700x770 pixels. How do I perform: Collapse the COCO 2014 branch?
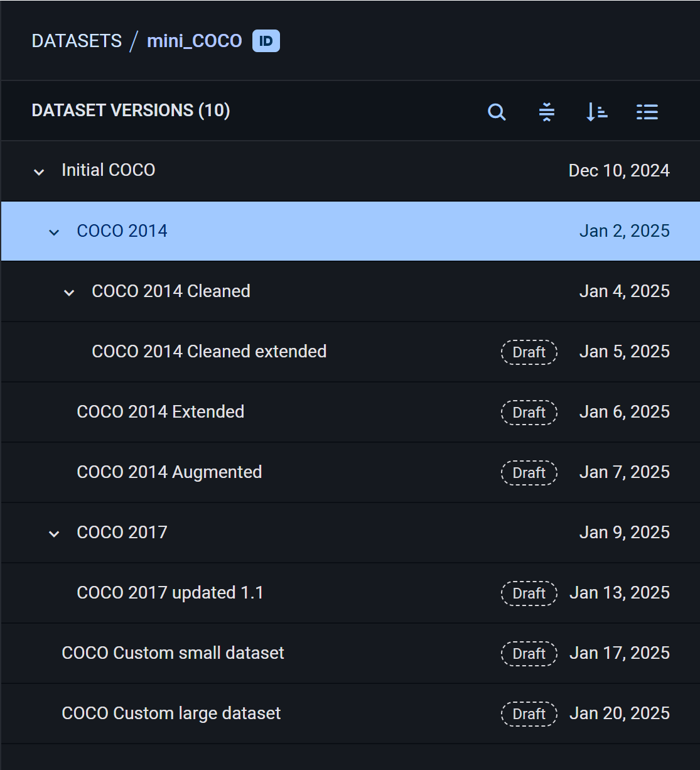(x=54, y=232)
